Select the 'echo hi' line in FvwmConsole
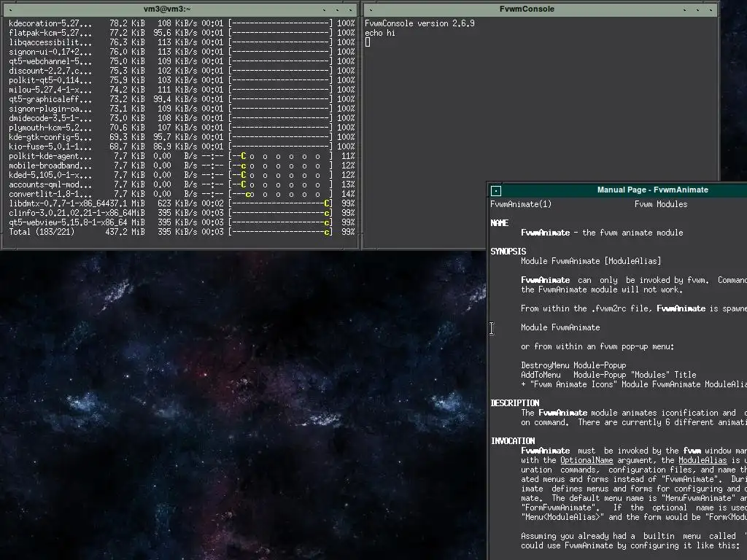The image size is (747, 560). pos(379,33)
